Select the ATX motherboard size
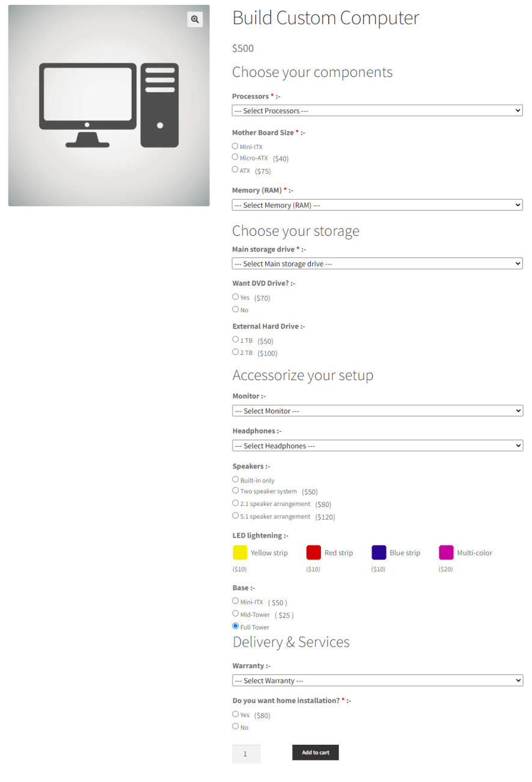 [x=235, y=169]
